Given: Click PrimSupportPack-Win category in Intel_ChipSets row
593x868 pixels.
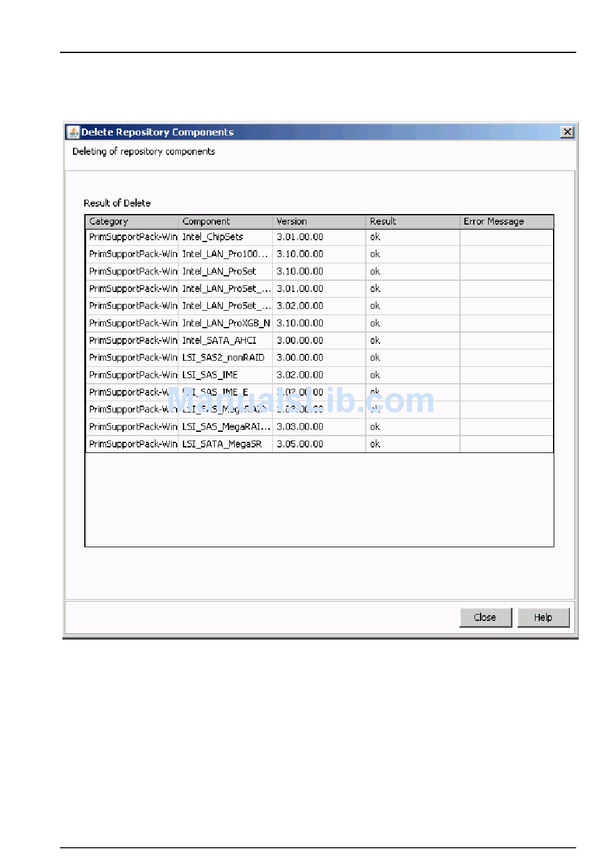Looking at the screenshot, I should coord(132,237).
